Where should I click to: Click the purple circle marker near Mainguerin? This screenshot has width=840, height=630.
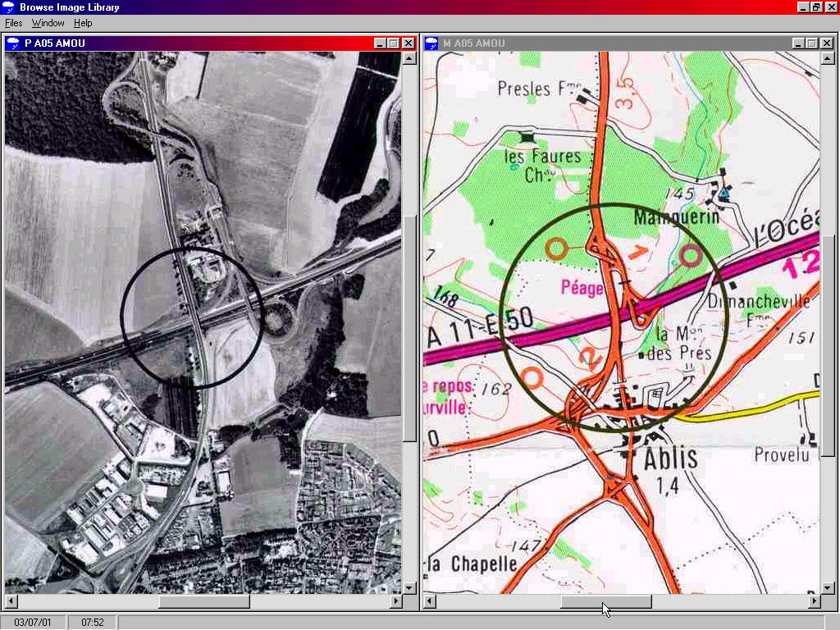(692, 256)
